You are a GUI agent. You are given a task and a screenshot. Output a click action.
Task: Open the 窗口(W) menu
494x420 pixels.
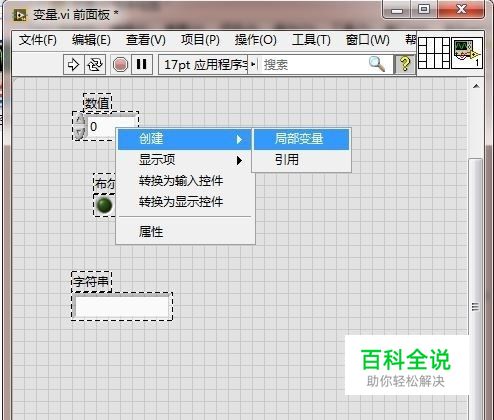pos(367,40)
